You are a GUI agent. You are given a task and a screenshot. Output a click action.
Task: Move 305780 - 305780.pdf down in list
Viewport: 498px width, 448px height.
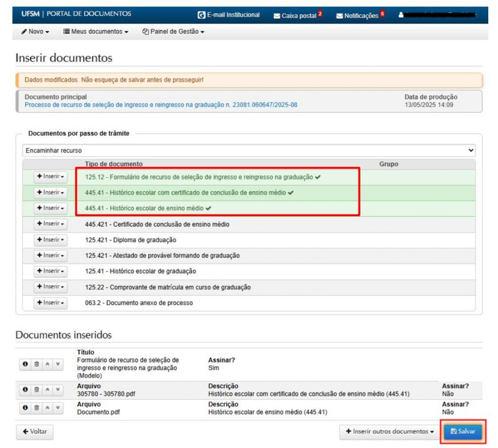pos(58,389)
